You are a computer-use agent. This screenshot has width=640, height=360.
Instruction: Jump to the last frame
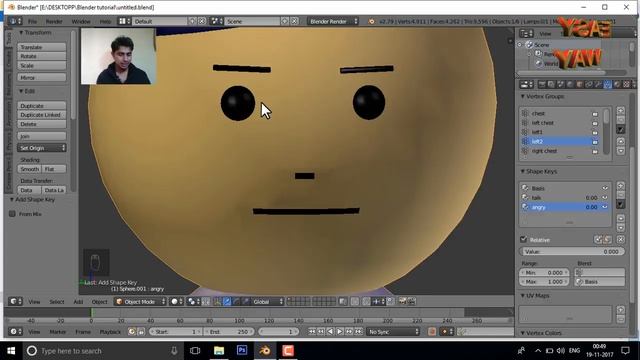click(358, 331)
